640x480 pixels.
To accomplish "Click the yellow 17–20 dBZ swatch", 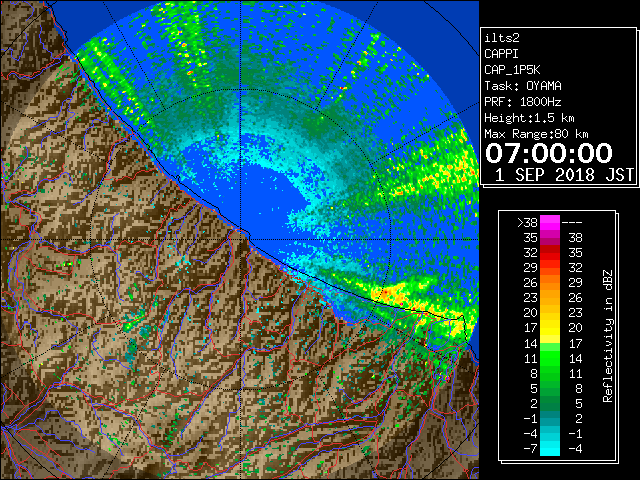I will coord(550,328).
